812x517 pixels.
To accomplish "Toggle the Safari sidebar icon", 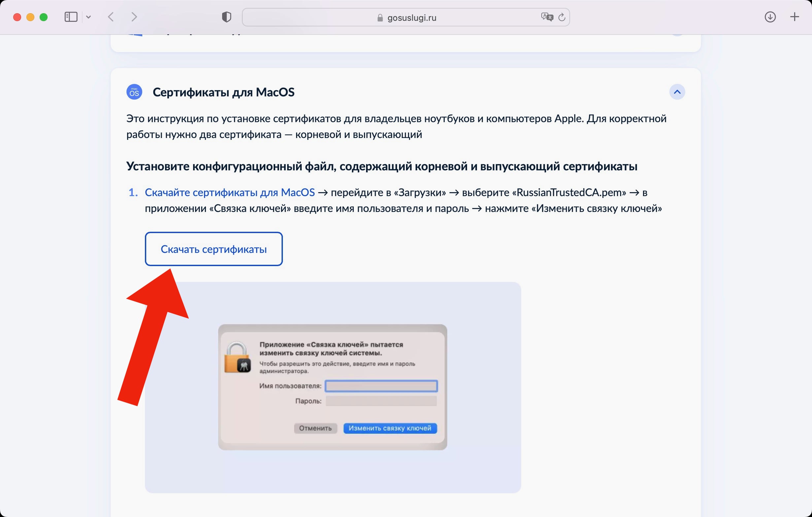I will 71,17.
